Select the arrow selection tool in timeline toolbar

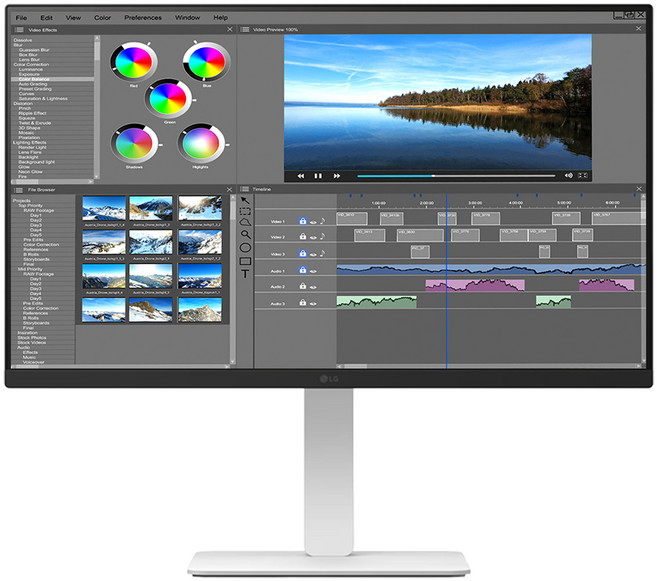[245, 200]
